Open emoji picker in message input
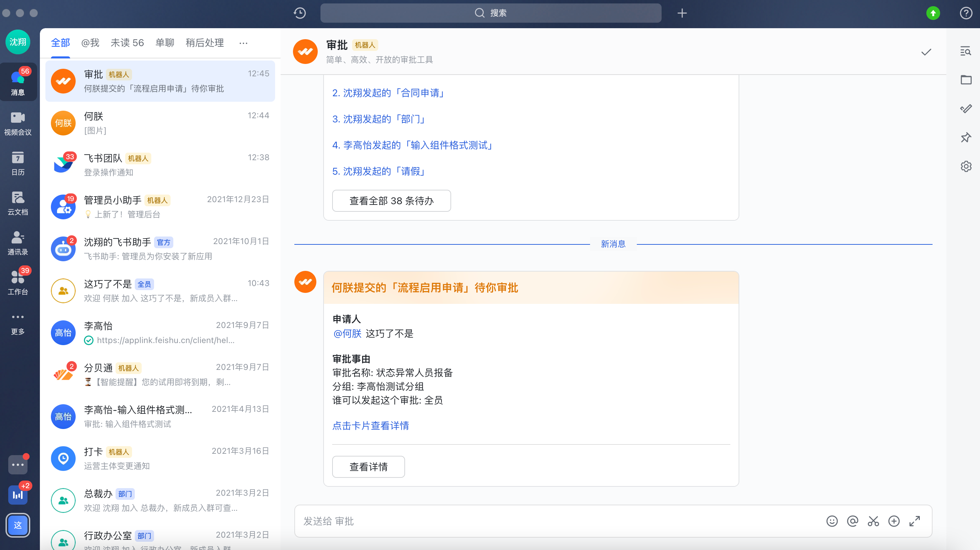The image size is (980, 550). 832,521
